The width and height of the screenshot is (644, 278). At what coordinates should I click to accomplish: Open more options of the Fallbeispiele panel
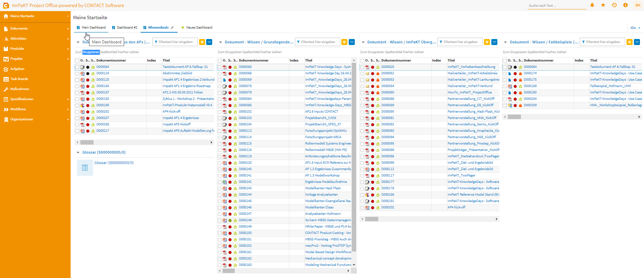[x=637, y=42]
